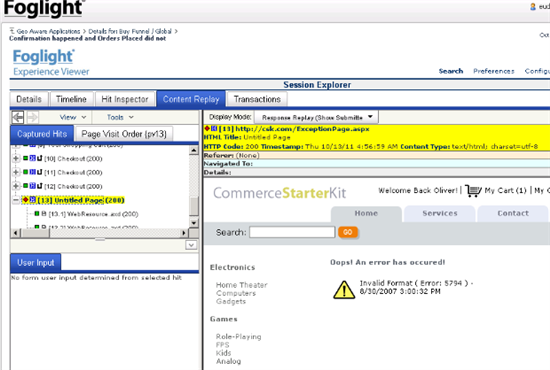Select the [13.1] WebResource.axd (200) row
The image size is (550, 370).
(x=93, y=214)
